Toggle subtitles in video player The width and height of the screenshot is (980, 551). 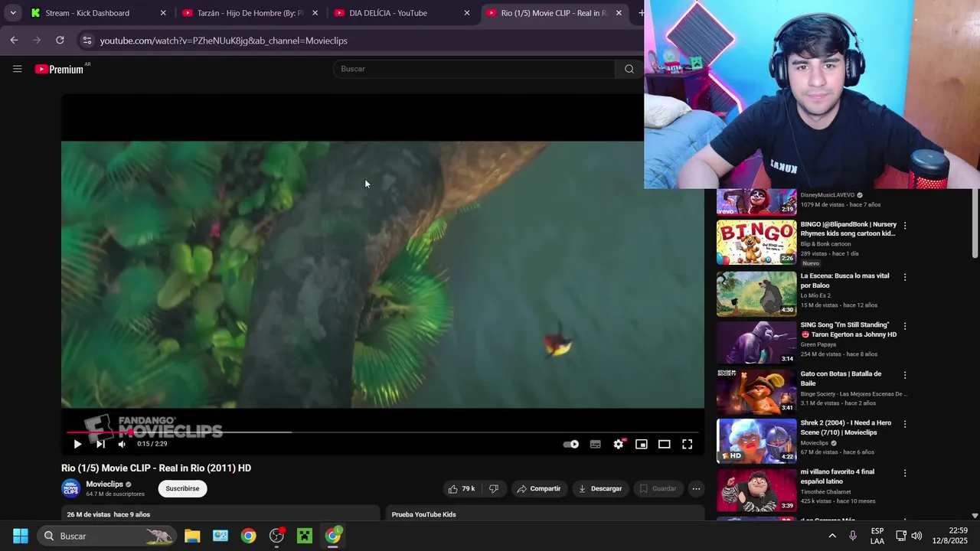coord(596,444)
